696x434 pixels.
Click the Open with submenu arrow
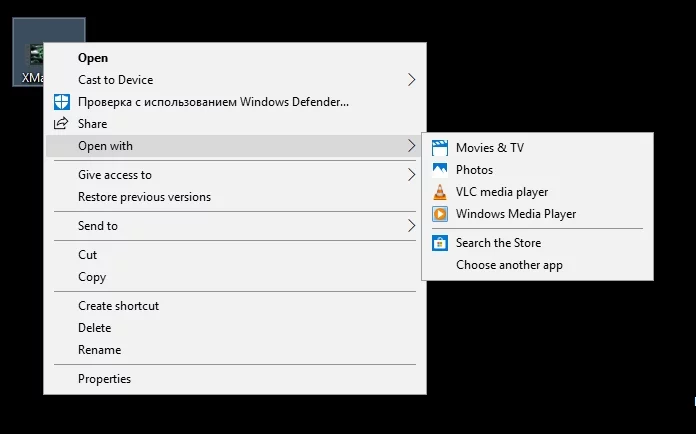coord(411,146)
